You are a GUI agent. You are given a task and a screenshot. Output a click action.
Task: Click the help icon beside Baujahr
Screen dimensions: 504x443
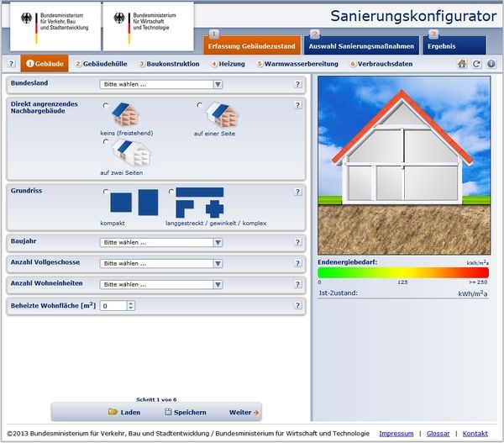coord(297,242)
